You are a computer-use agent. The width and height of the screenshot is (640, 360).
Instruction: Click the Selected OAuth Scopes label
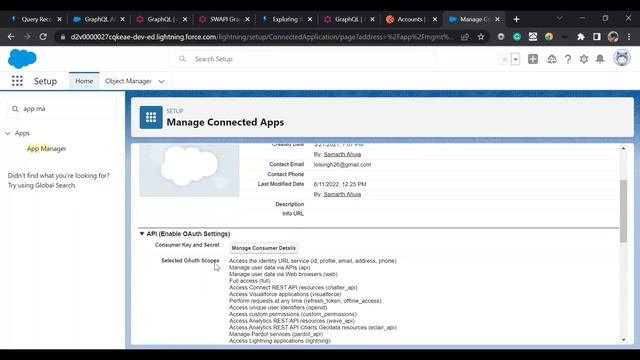click(190, 260)
